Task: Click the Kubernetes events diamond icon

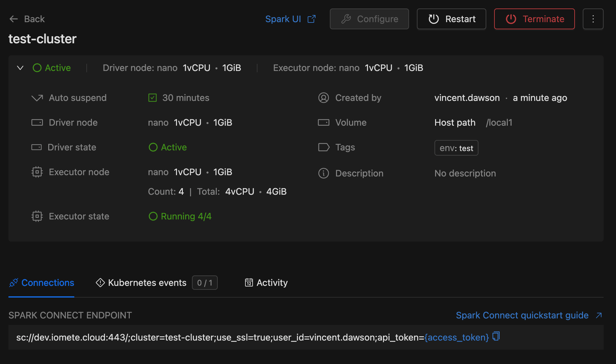Action: click(x=100, y=283)
